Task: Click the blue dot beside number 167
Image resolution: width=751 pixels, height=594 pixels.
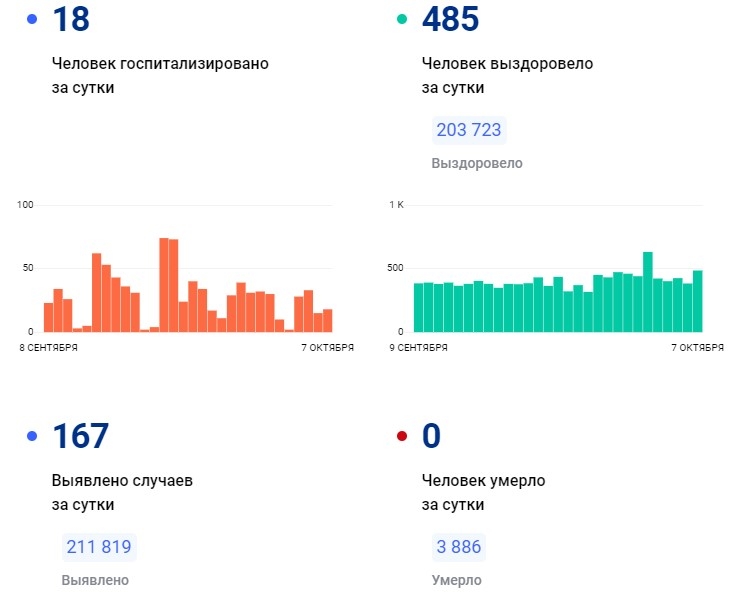Action: [32, 436]
